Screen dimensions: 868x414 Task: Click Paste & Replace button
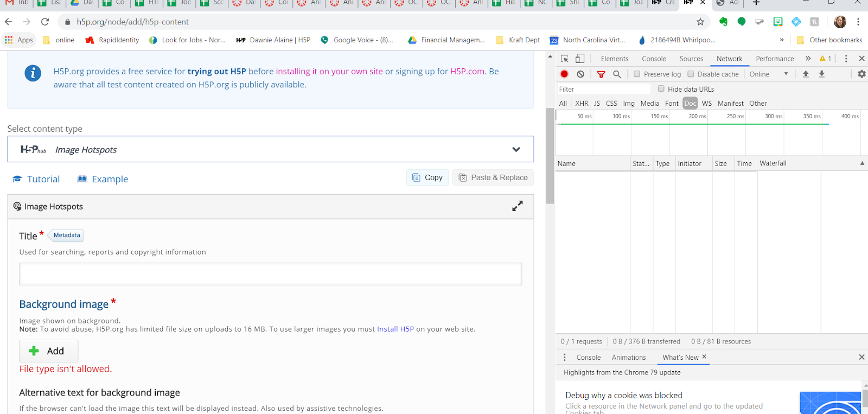click(493, 177)
